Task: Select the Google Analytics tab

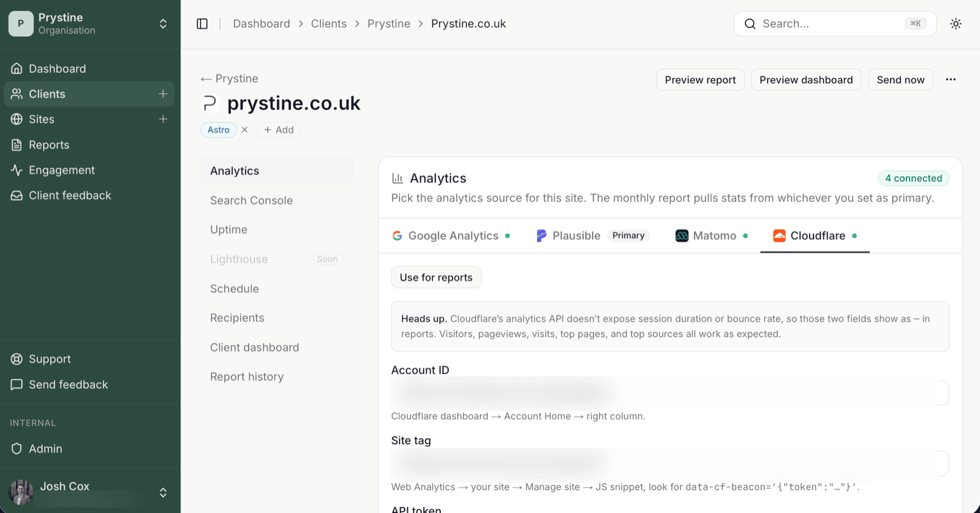Action: (x=451, y=236)
